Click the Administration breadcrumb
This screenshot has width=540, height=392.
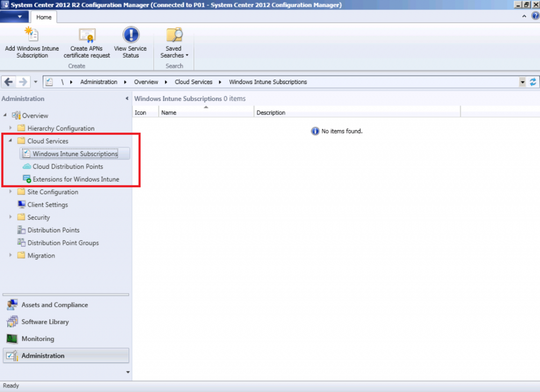click(99, 82)
